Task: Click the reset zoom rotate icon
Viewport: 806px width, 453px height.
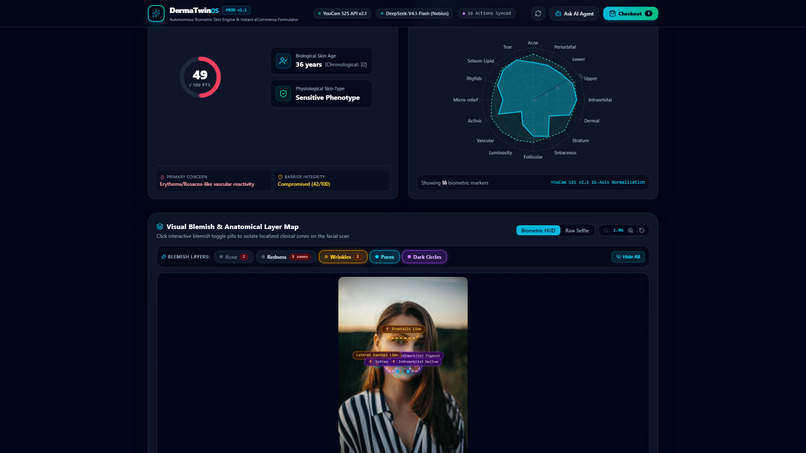Action: [642, 230]
